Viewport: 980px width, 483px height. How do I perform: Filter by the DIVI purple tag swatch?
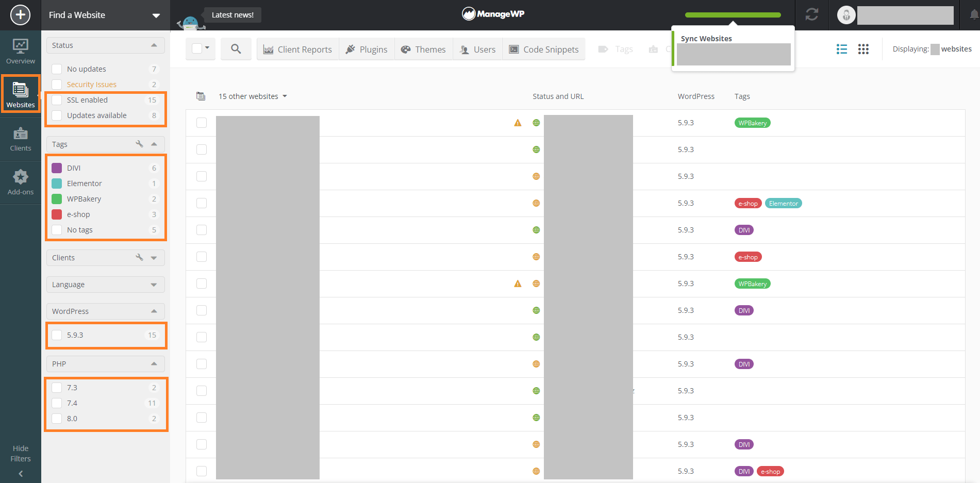(57, 168)
